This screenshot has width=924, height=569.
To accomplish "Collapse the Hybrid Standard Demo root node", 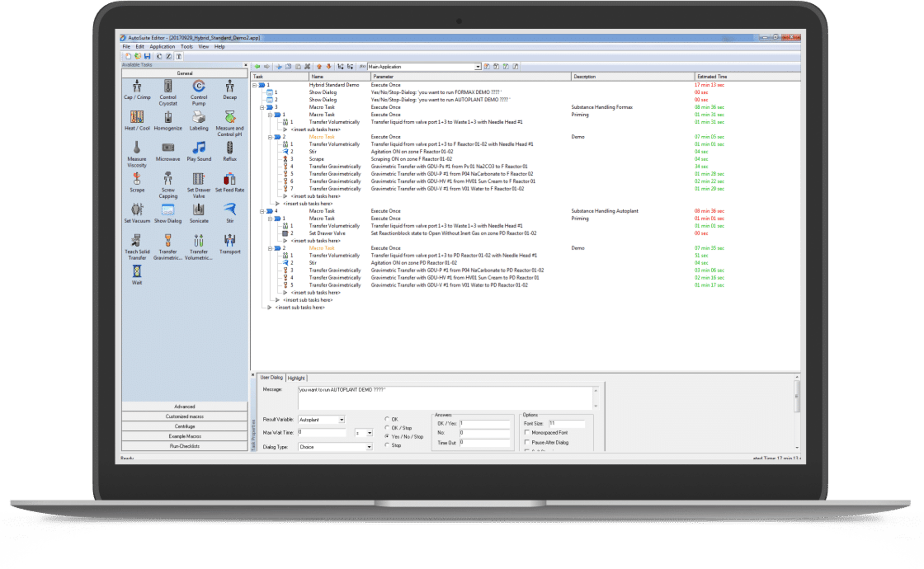I will coord(255,85).
